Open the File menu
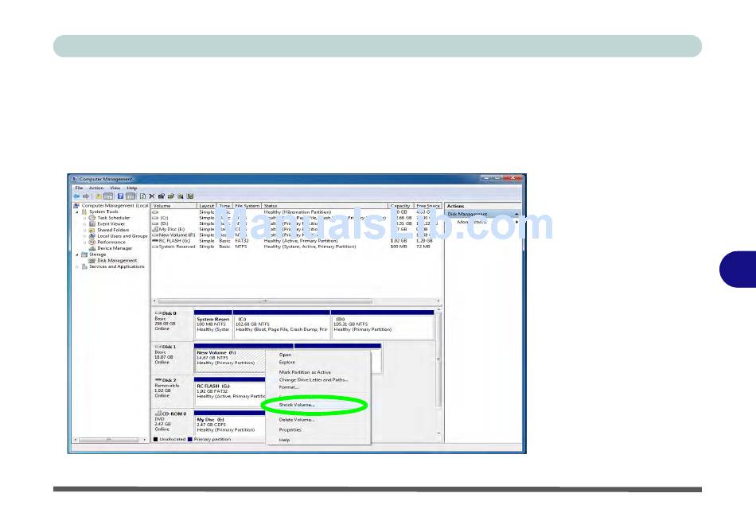 pyautogui.click(x=79, y=188)
